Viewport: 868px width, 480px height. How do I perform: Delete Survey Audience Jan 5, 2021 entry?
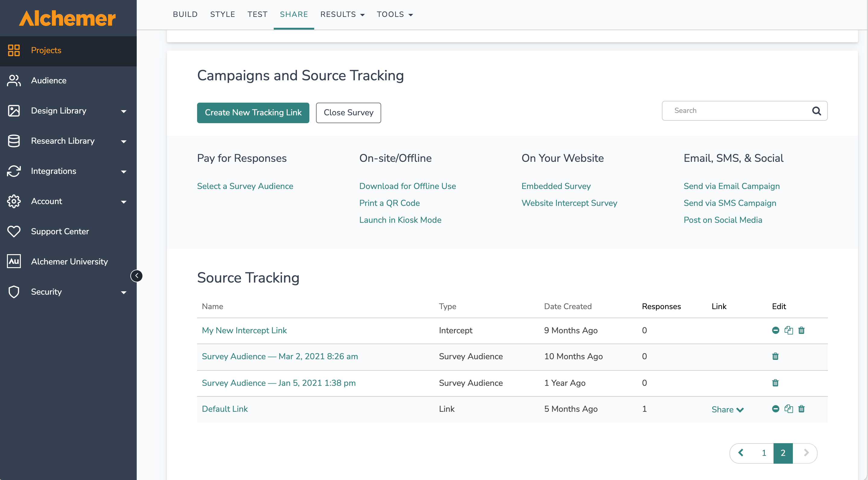pos(775,383)
